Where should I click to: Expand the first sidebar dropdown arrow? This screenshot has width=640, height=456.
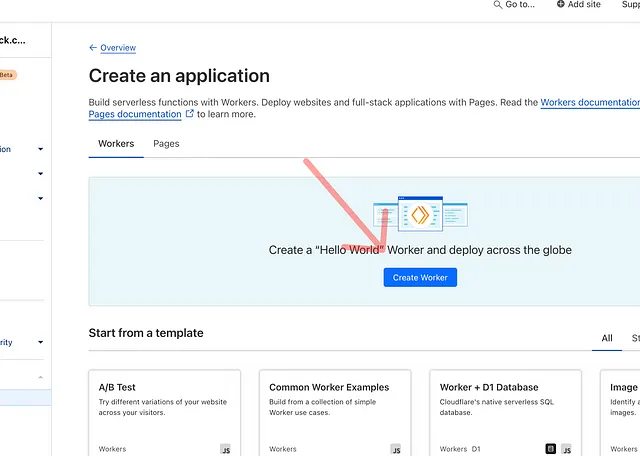[x=40, y=149]
